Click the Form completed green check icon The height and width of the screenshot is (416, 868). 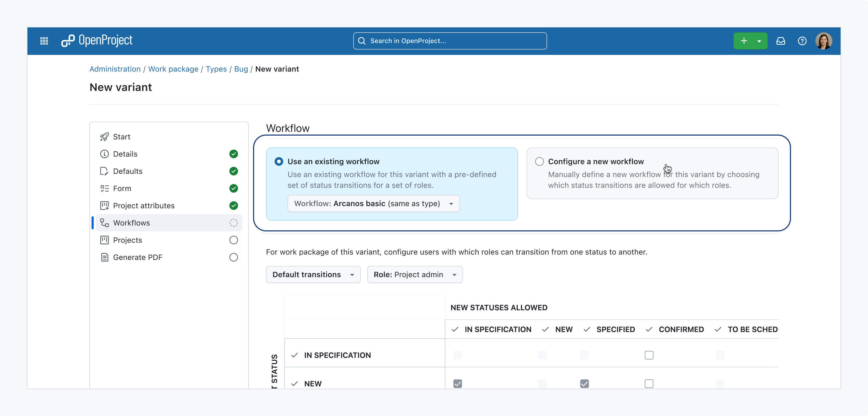tap(233, 188)
